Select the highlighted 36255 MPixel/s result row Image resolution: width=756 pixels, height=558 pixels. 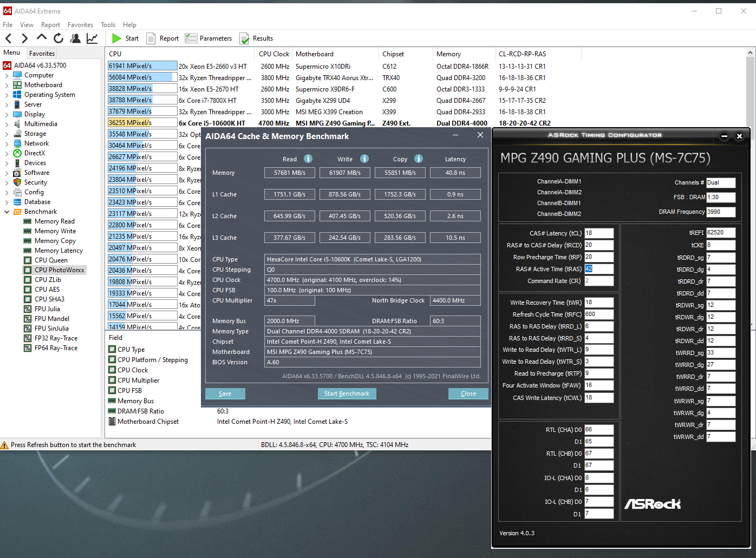pos(344,123)
